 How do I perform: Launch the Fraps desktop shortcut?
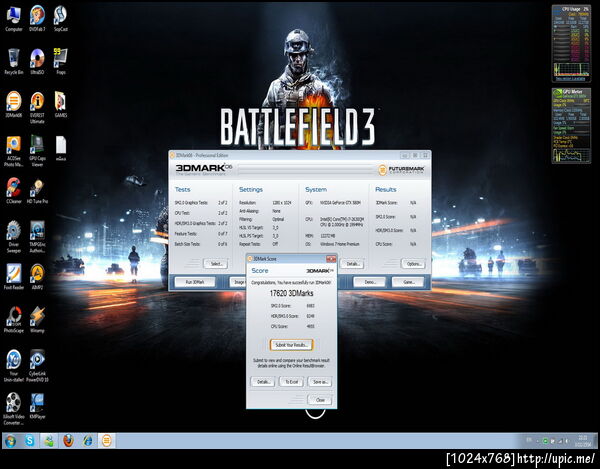(x=60, y=62)
